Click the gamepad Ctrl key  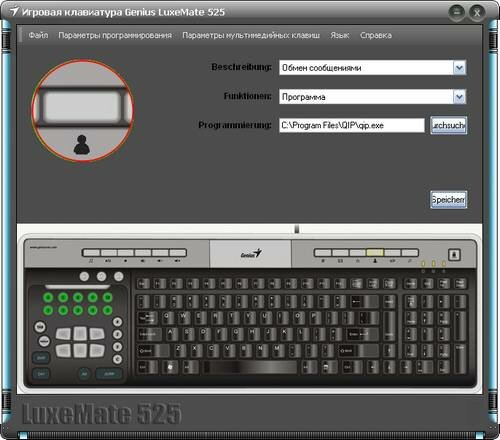coord(41,374)
